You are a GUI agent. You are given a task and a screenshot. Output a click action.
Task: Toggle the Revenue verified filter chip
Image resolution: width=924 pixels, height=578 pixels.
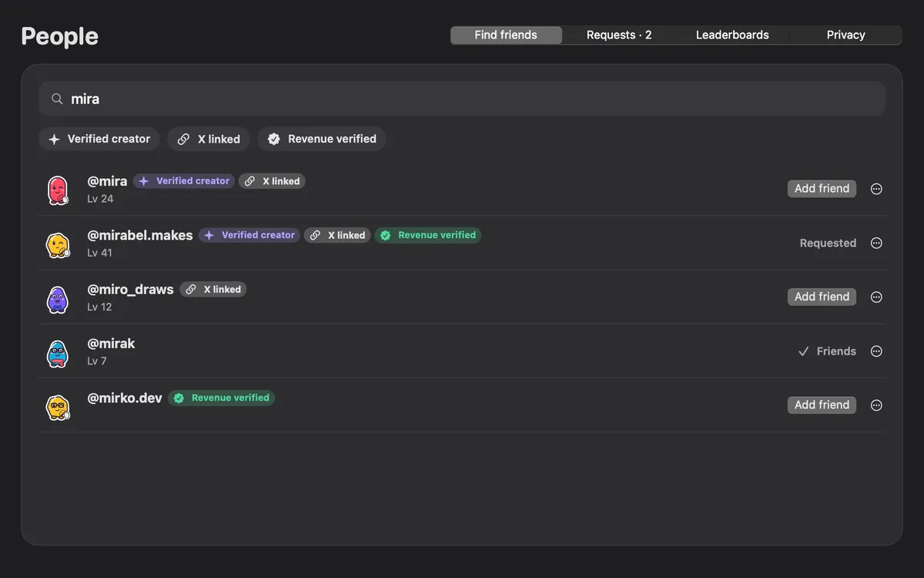[x=322, y=139]
